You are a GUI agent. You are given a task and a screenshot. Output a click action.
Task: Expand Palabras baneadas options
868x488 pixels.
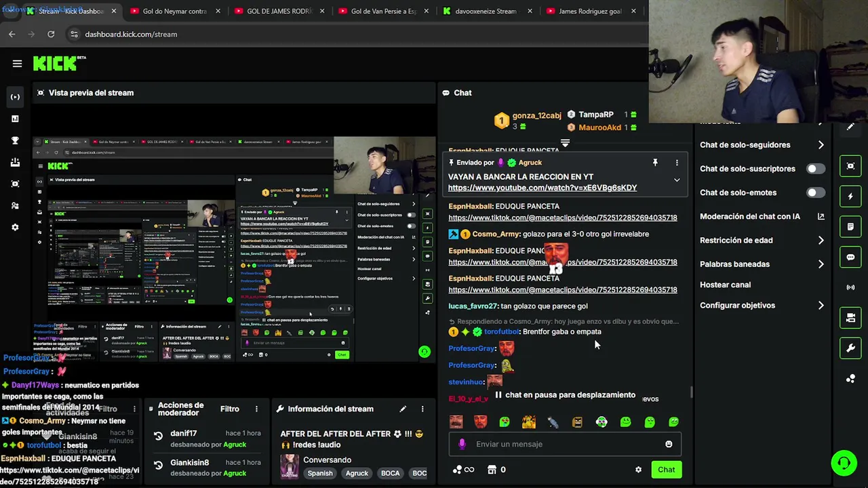pos(821,264)
